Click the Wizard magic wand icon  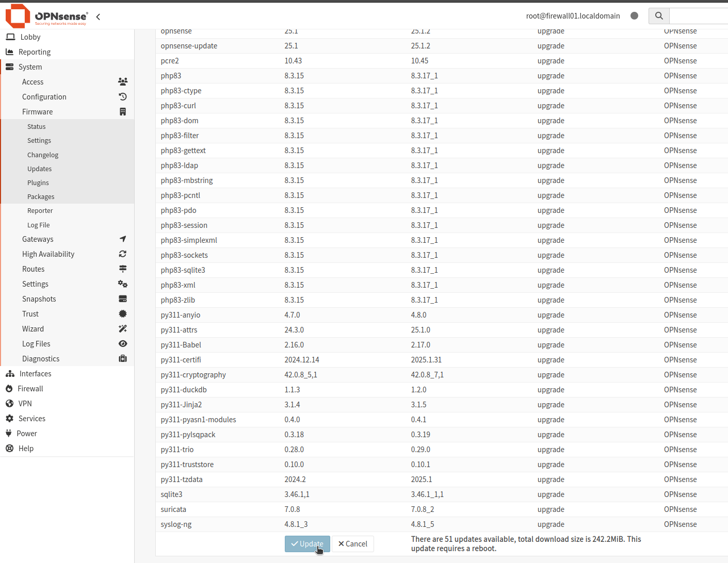point(123,329)
